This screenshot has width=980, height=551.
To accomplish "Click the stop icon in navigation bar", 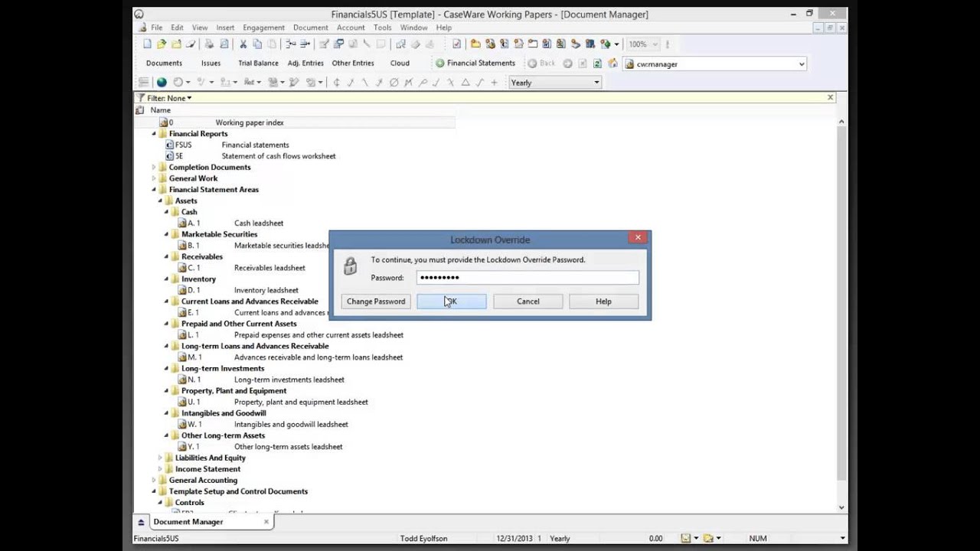I will 582,64.
